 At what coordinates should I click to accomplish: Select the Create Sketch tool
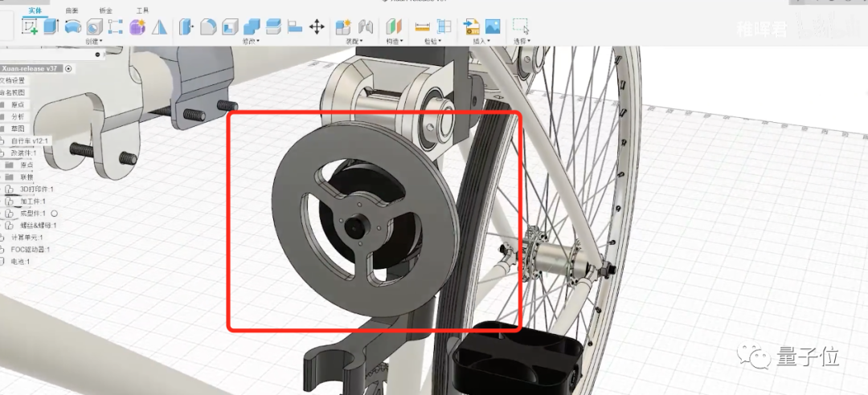pyautogui.click(x=30, y=26)
